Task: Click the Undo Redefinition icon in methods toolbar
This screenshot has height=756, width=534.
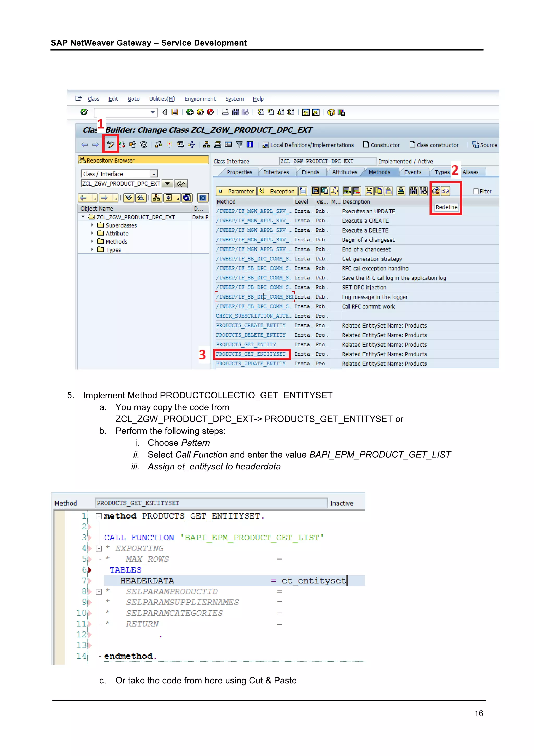Action: tap(446, 191)
